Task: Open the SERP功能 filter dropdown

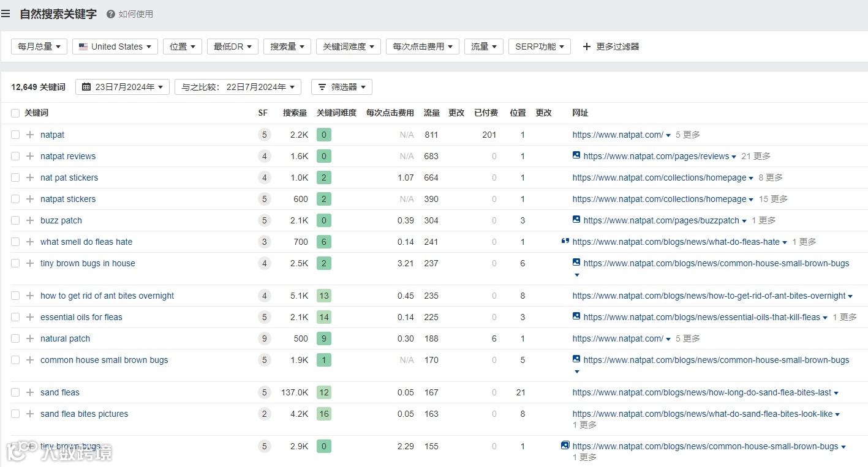Action: click(x=540, y=47)
